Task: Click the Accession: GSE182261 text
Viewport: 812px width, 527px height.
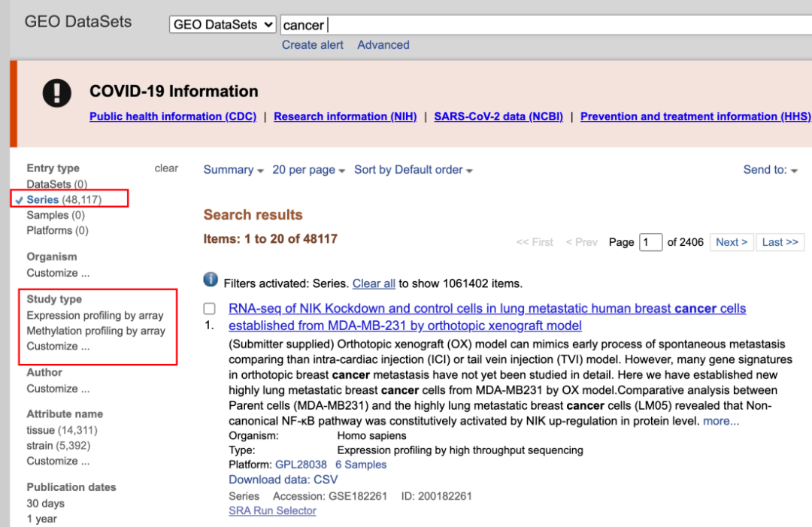Action: point(330,496)
